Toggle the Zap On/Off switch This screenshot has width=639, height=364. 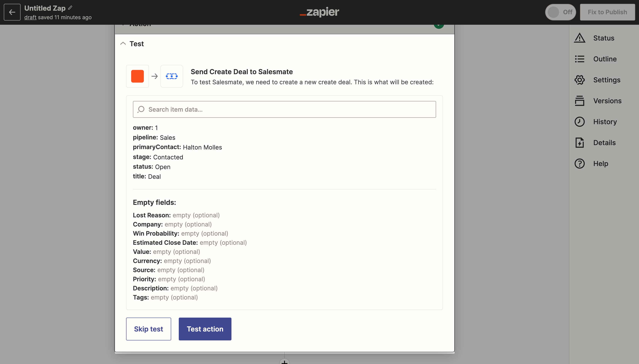coord(560,12)
